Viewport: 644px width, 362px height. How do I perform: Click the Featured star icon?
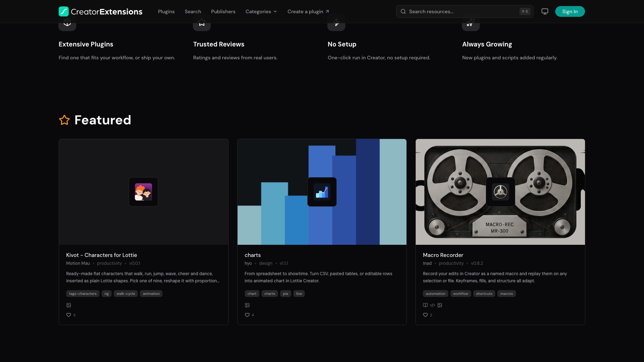pos(64,120)
